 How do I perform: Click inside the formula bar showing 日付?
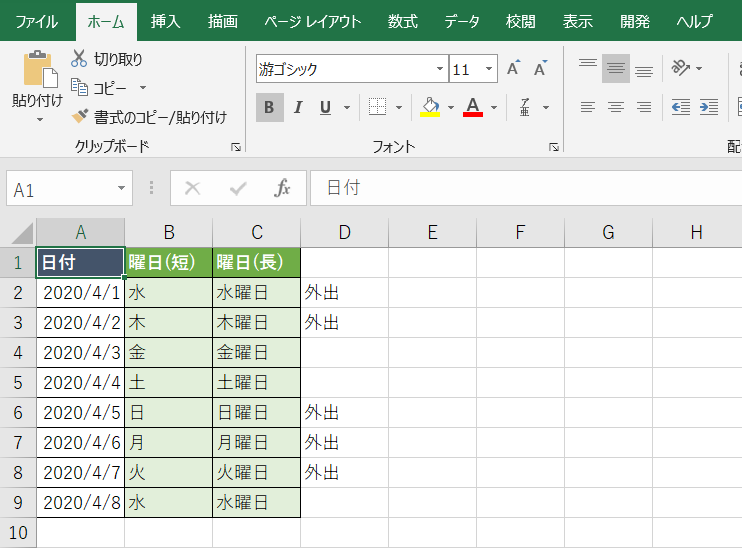526,188
